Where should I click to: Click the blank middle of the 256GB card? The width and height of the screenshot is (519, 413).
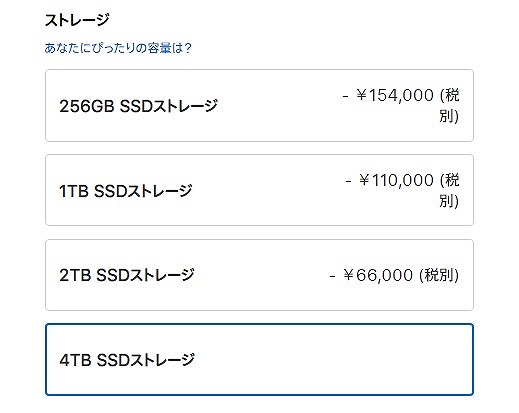click(280, 105)
